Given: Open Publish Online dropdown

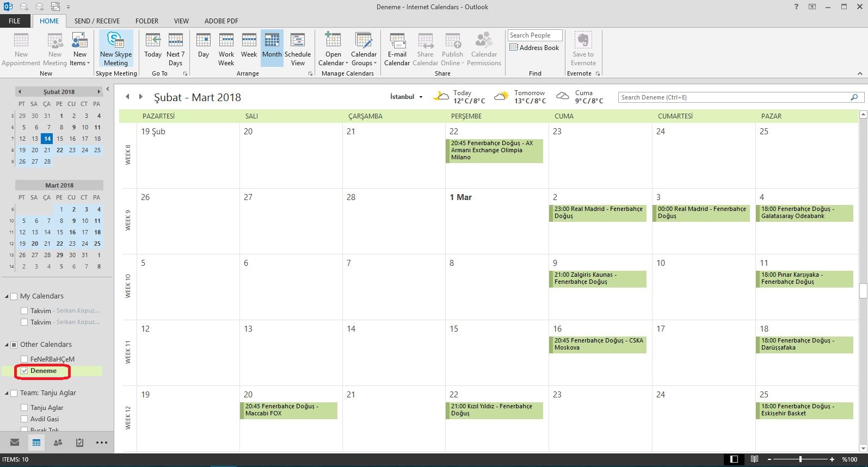Looking at the screenshot, I should point(452,49).
